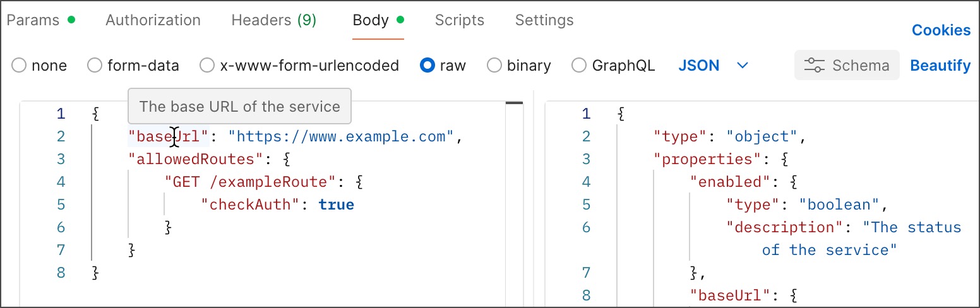This screenshot has height=308, width=980.
Task: Select the form-data radio option
Action: [133, 66]
